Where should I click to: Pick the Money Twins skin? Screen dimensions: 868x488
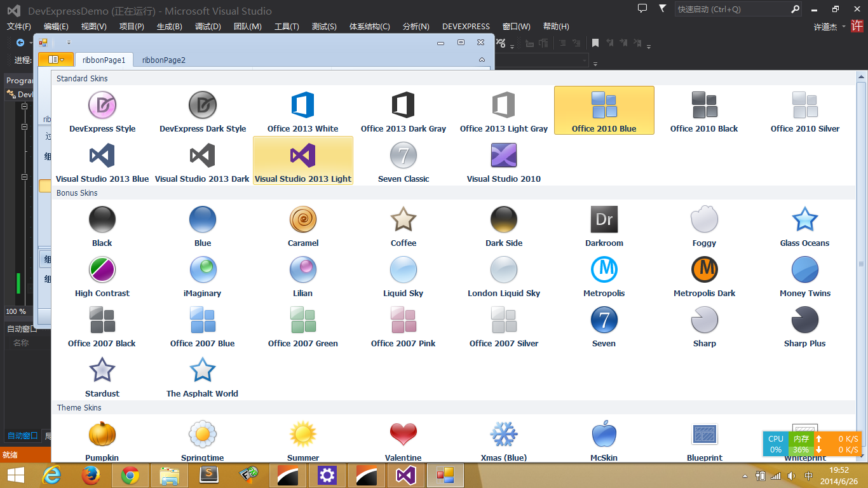coord(805,275)
